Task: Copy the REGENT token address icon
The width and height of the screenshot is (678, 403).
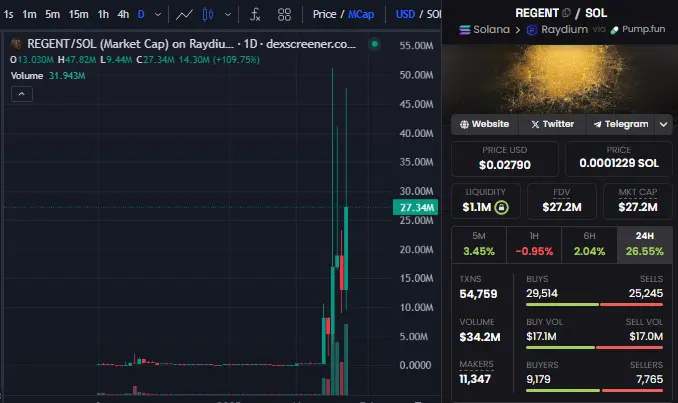Action: [566, 13]
